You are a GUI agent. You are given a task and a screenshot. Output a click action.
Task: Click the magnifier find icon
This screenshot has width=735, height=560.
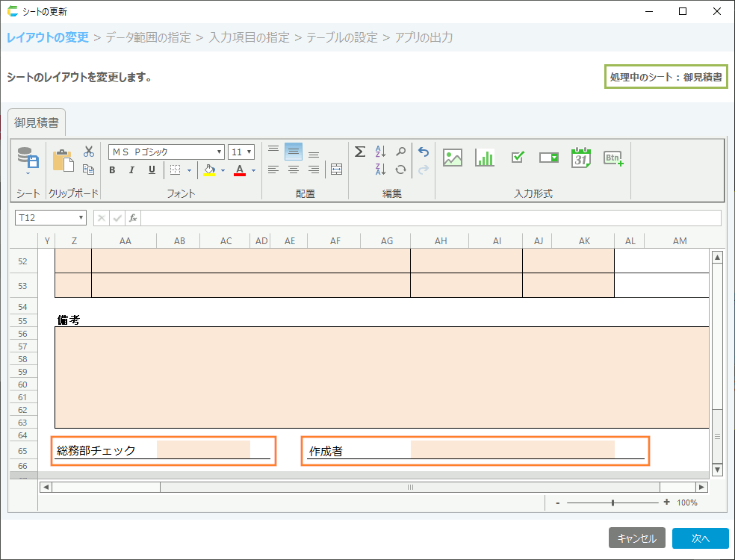[401, 152]
